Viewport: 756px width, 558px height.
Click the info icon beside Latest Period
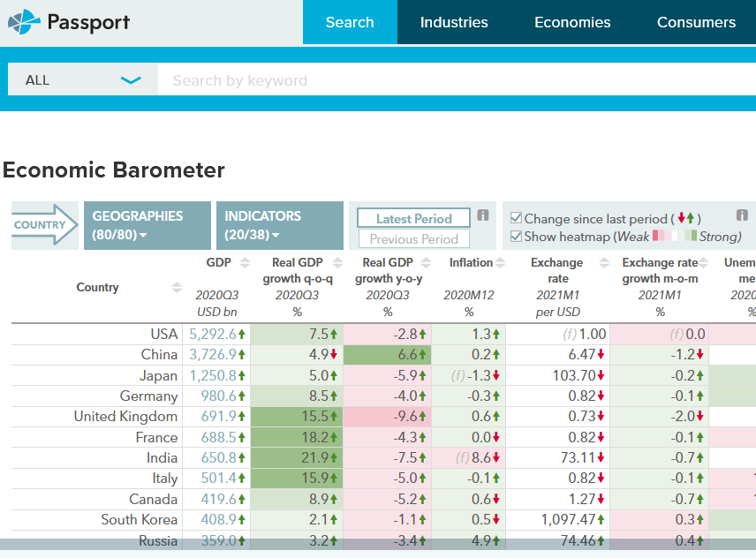(483, 215)
